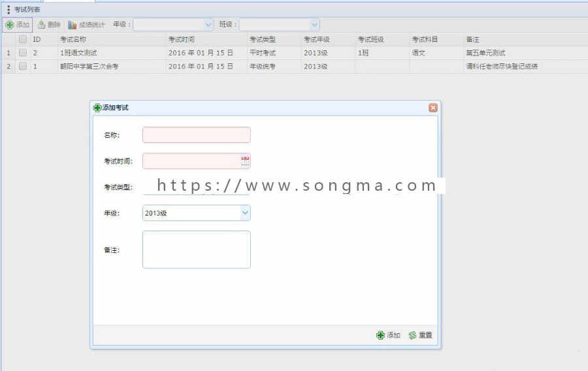Click the 考试科目 column header

tap(425, 39)
